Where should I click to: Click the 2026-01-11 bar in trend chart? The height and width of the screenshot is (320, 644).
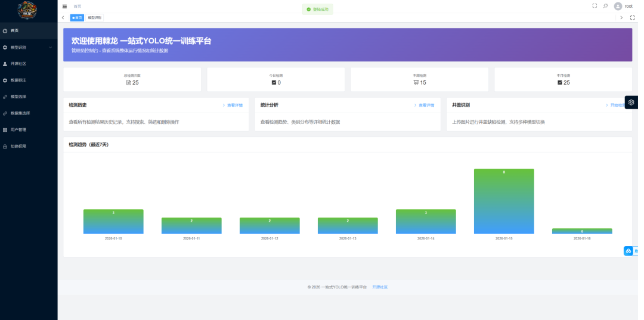[191, 226]
